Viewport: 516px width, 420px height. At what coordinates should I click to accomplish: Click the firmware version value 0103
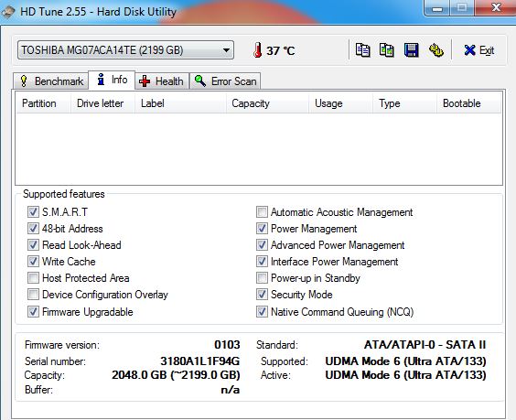coord(227,345)
